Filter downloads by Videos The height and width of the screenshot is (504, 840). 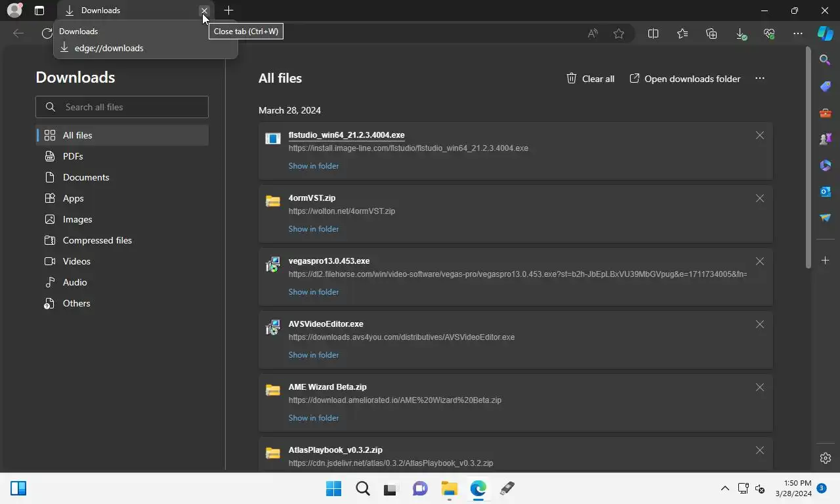click(x=122, y=261)
